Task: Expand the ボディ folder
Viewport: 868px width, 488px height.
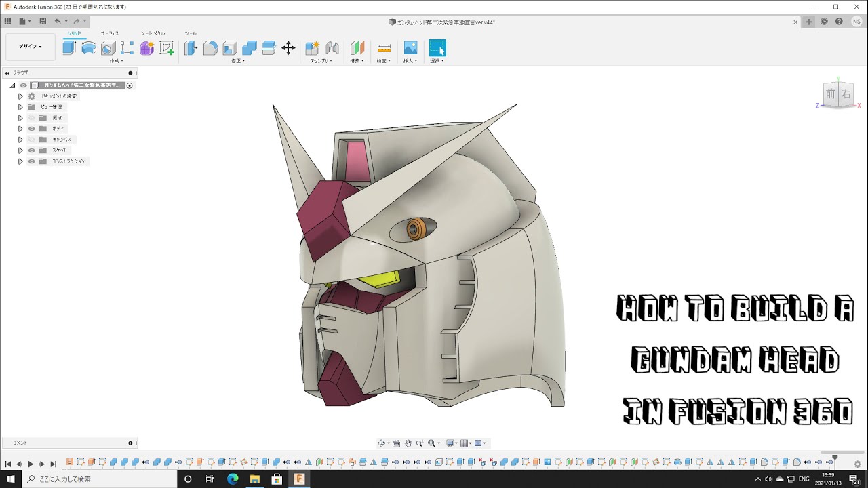Action: (x=20, y=129)
